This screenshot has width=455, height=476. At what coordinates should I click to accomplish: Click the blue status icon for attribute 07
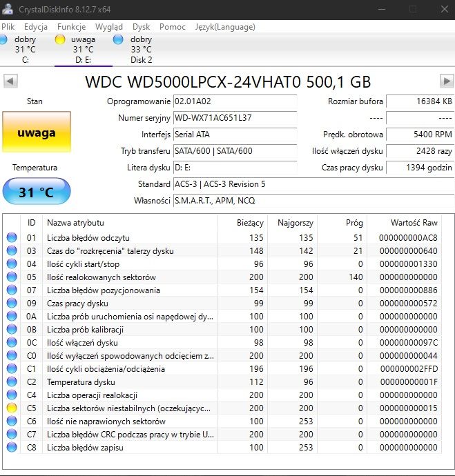(x=12, y=290)
